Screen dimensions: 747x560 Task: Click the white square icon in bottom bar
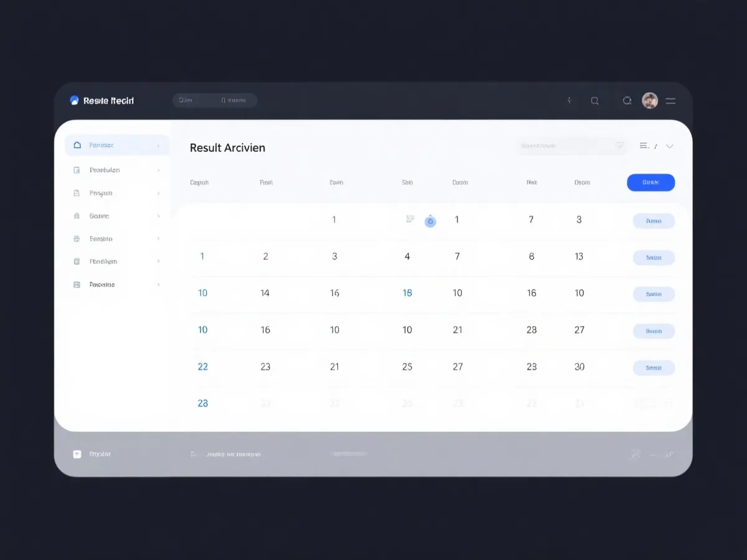(77, 454)
